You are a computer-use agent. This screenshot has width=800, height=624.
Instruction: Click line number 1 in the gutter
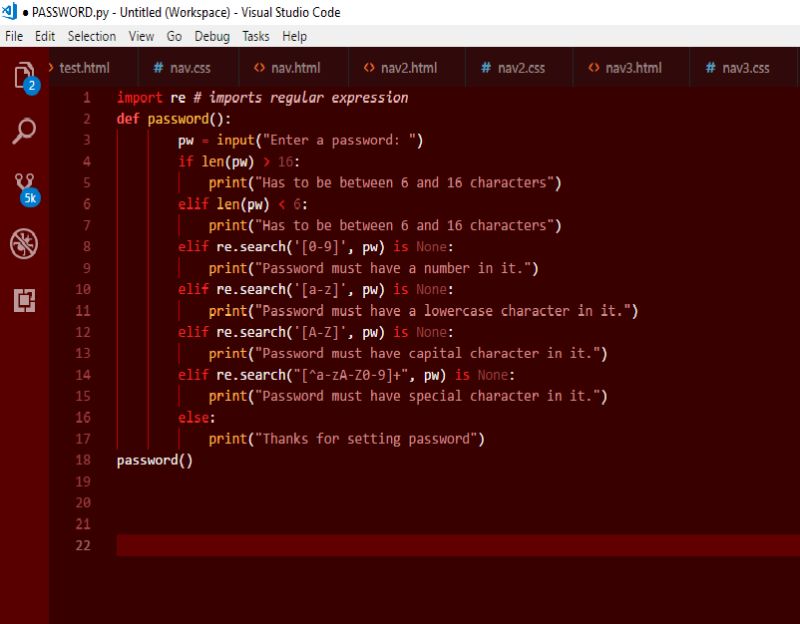(87, 97)
